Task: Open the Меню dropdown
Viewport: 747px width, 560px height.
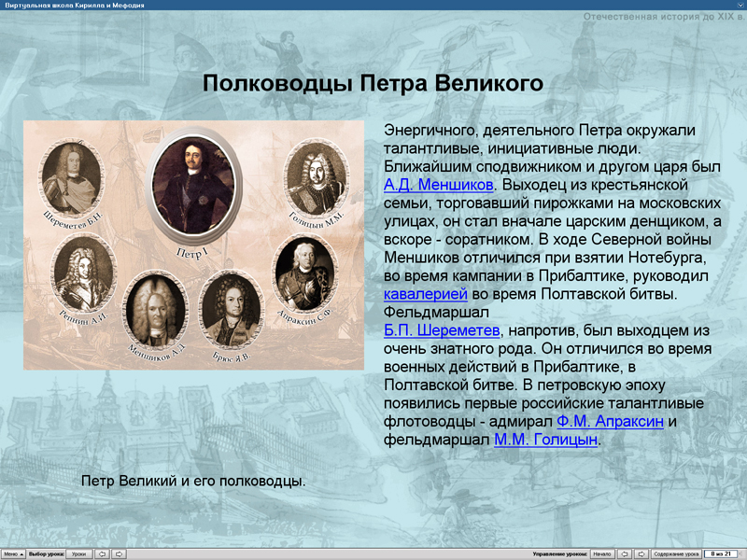Action: (x=14, y=553)
